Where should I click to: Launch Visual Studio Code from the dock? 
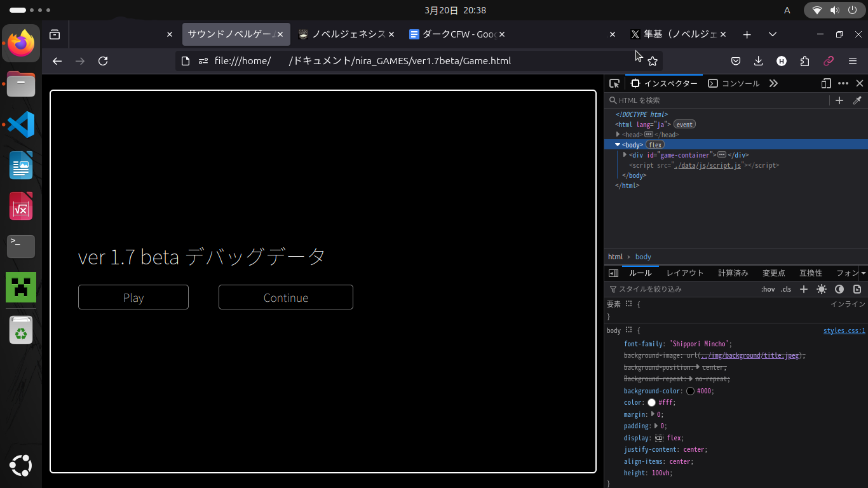point(21,125)
